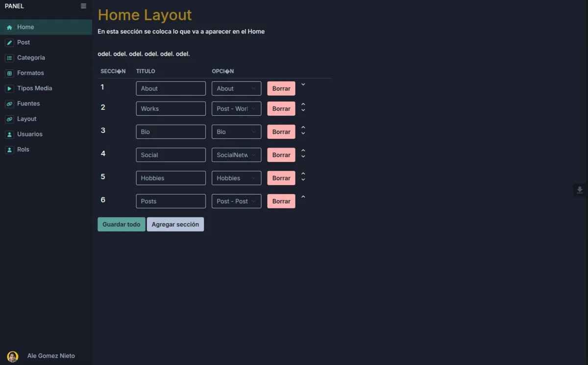Screen dimensions: 588x365
Task: Expand the SocialNetwork option dropdown
Action: (236, 155)
